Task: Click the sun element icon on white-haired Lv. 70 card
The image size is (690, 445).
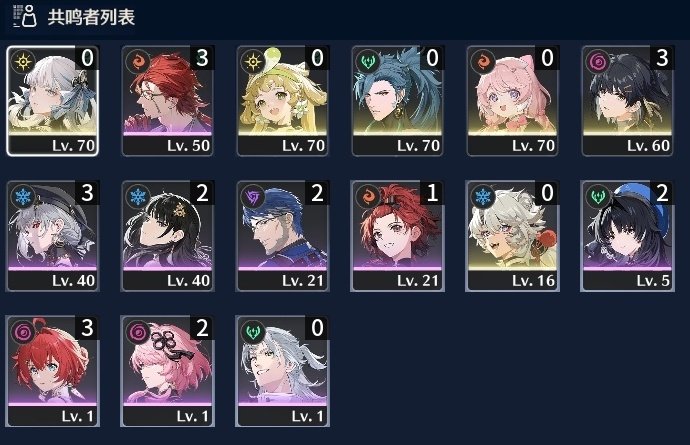Action: (23, 62)
